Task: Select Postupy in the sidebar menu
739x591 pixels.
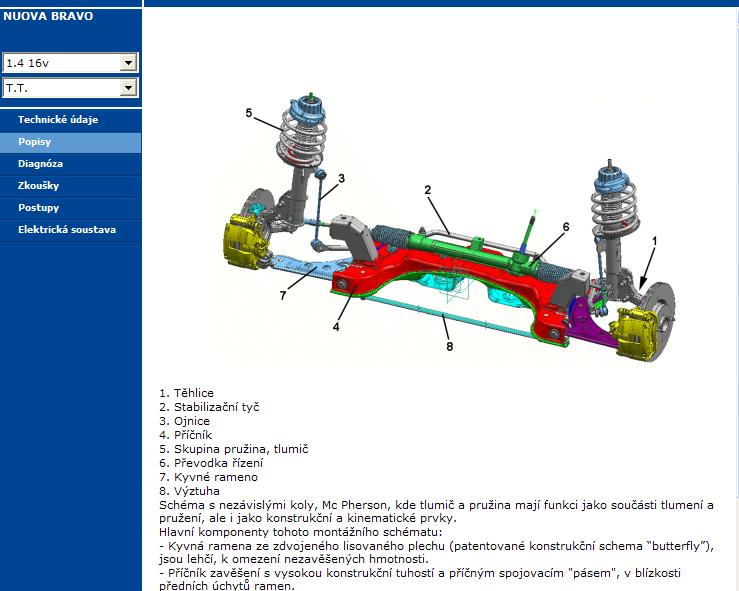Action: [x=38, y=208]
